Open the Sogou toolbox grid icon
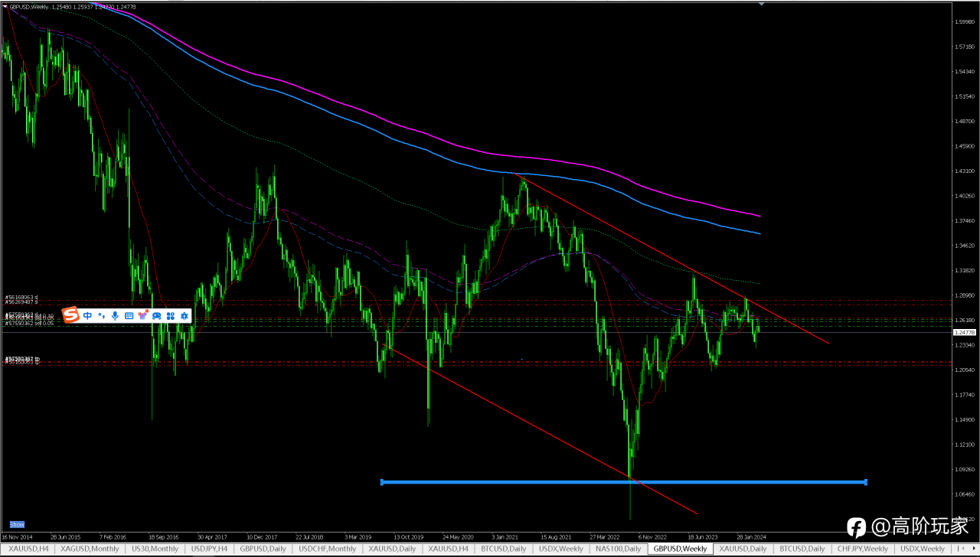The height and width of the screenshot is (557, 980). coord(170,315)
